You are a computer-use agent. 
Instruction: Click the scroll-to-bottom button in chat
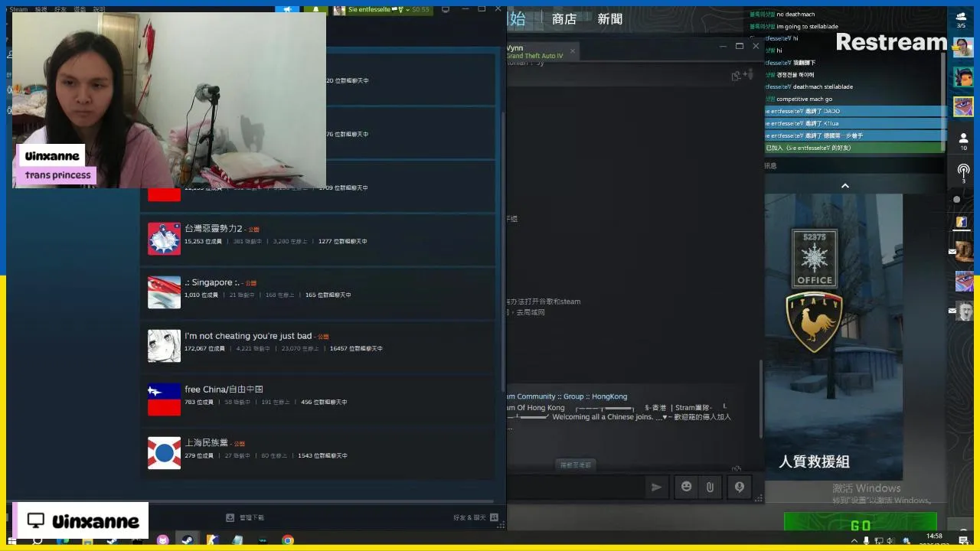[x=576, y=465]
